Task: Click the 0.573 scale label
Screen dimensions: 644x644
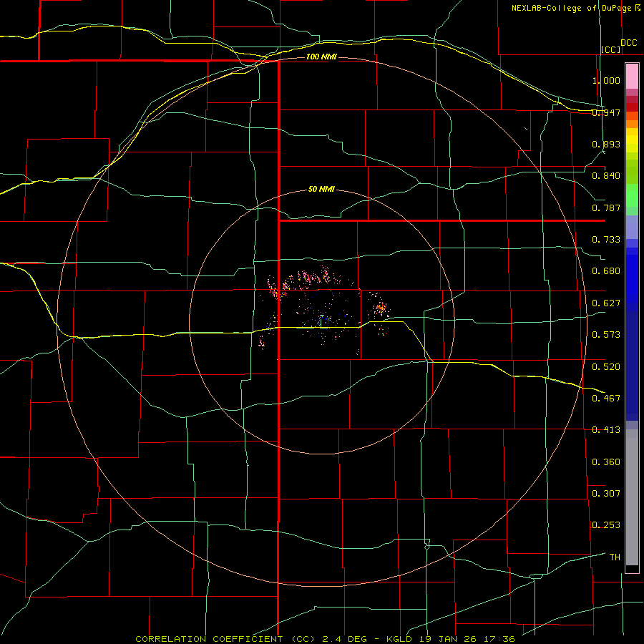Action: (x=606, y=335)
